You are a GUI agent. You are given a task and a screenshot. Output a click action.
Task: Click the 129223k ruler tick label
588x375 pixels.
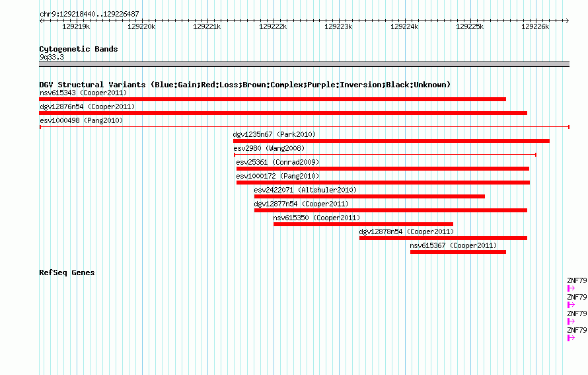(338, 26)
